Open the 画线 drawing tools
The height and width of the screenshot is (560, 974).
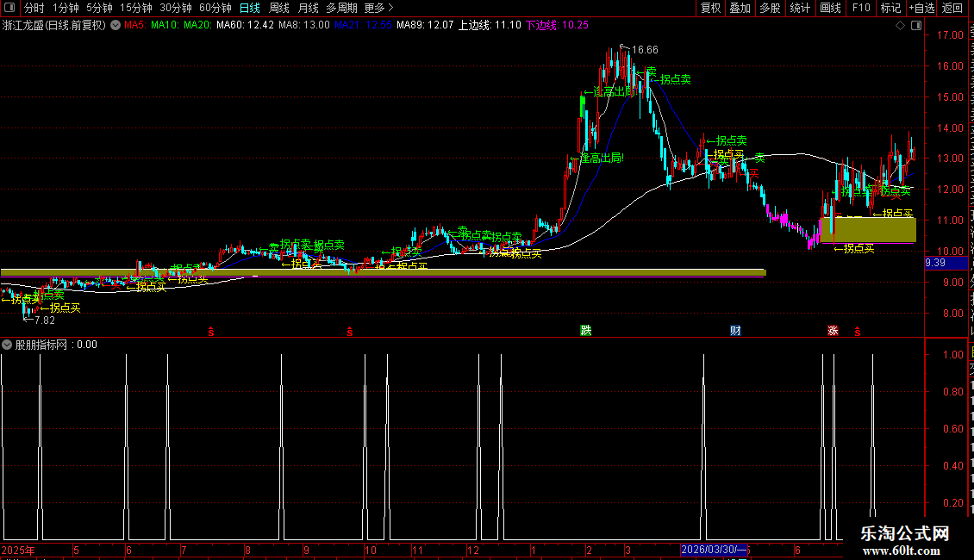point(830,8)
